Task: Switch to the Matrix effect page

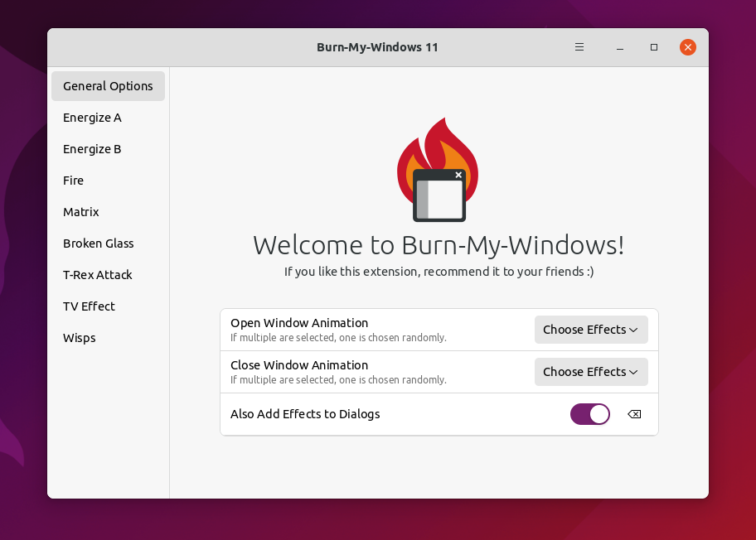Action: pyautogui.click(x=108, y=212)
